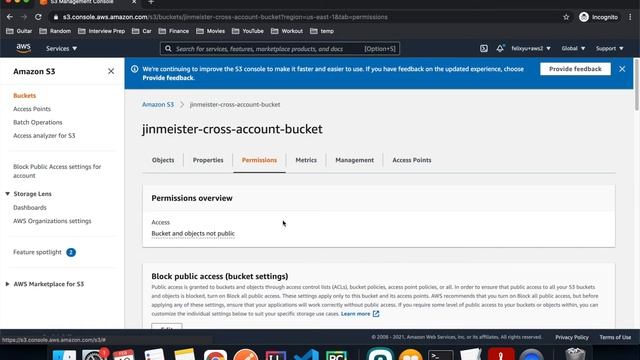Open the account name dropdown

coord(531,48)
